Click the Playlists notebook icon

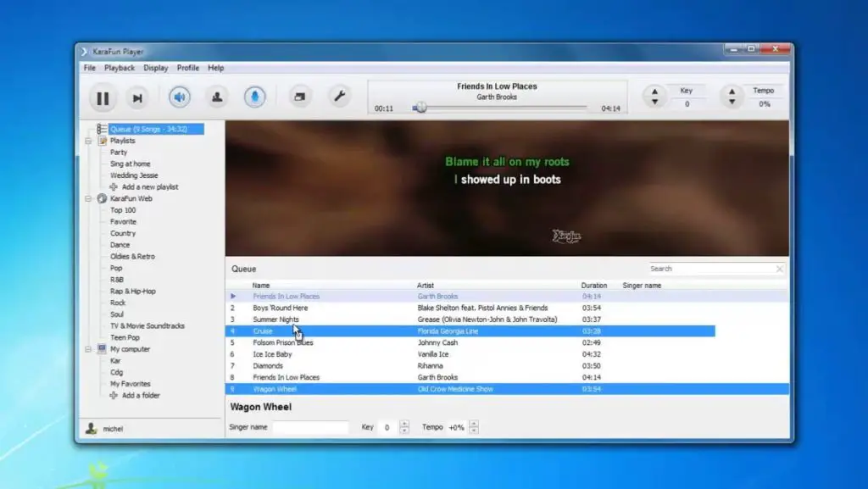(x=102, y=141)
